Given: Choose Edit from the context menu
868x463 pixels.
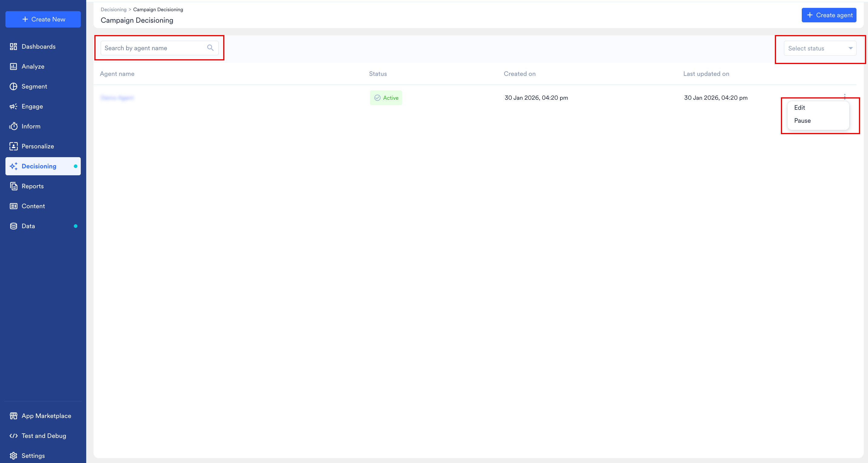Looking at the screenshot, I should (799, 107).
